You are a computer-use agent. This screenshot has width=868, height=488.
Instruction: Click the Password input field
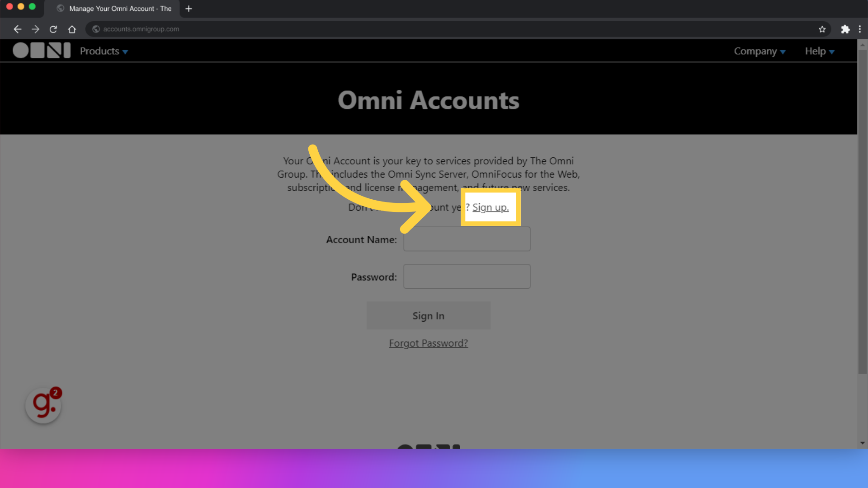click(467, 277)
